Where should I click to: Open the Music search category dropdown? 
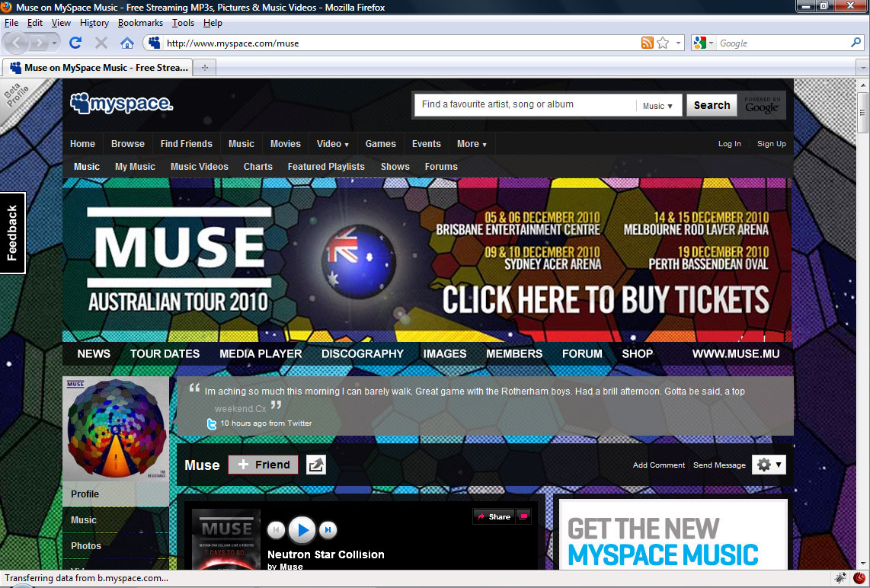tap(657, 105)
